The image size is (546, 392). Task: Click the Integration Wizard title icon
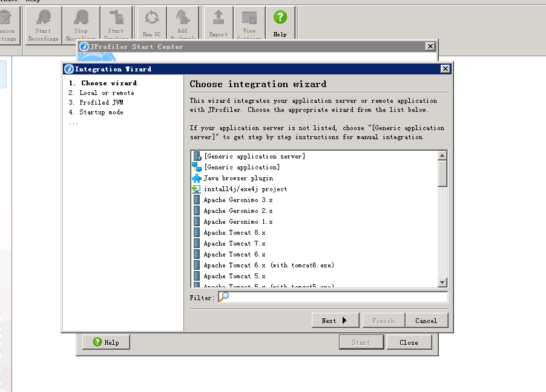click(69, 69)
